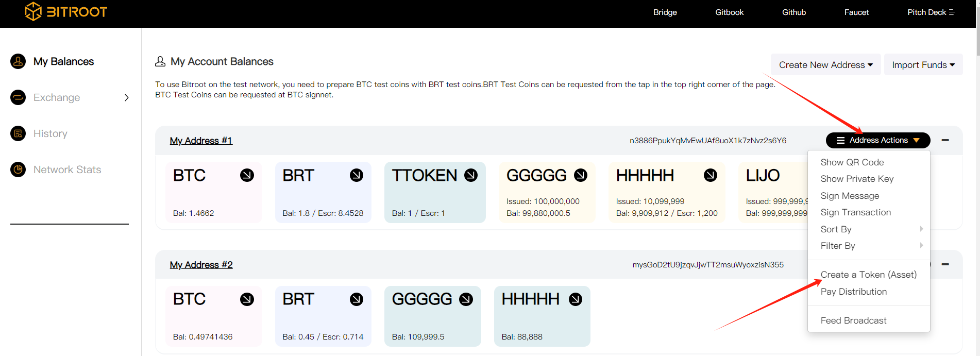Toggle the Address Actions dropdown button
The height and width of the screenshot is (356, 980).
point(878,140)
